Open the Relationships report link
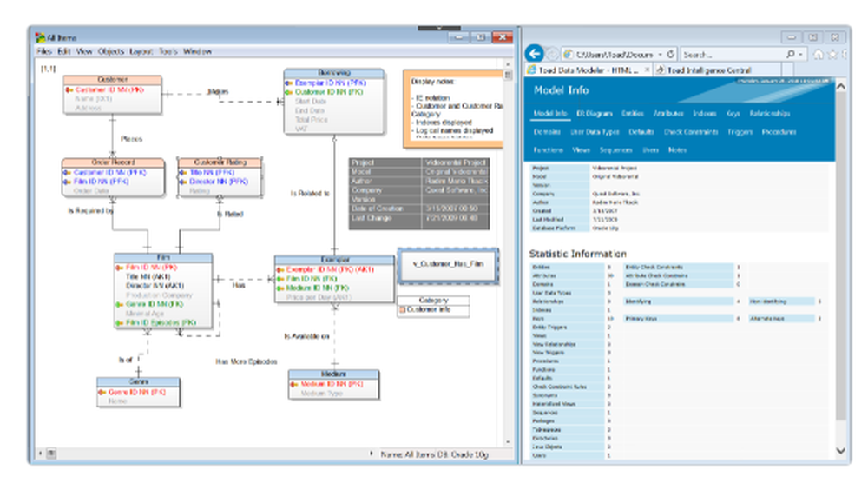868x490 pixels. [770, 114]
